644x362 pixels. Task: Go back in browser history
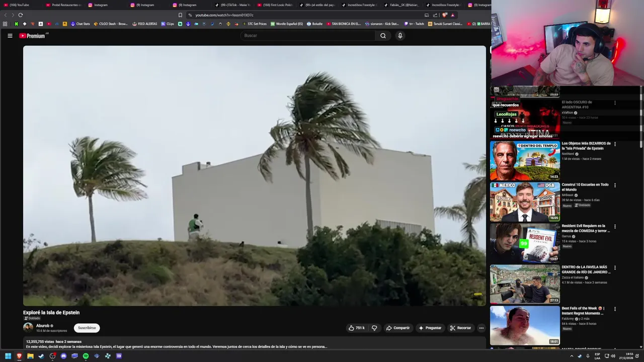coord(6,15)
